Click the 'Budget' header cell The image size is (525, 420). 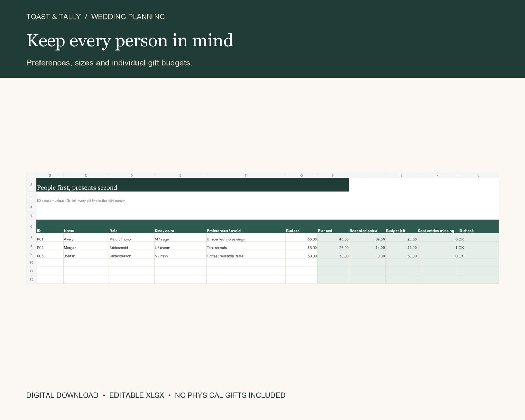click(x=301, y=226)
